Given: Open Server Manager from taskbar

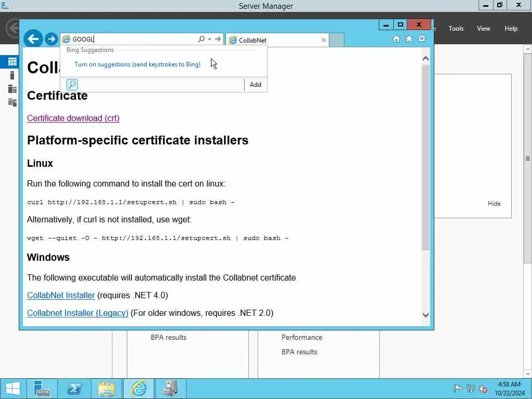Looking at the screenshot, I should (x=42, y=389).
